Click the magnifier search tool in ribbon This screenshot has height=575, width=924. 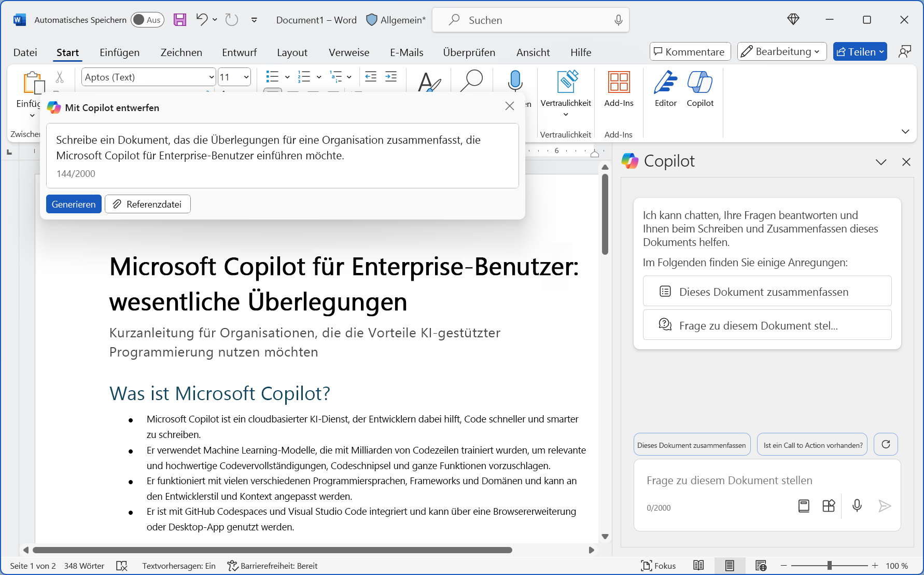(472, 80)
